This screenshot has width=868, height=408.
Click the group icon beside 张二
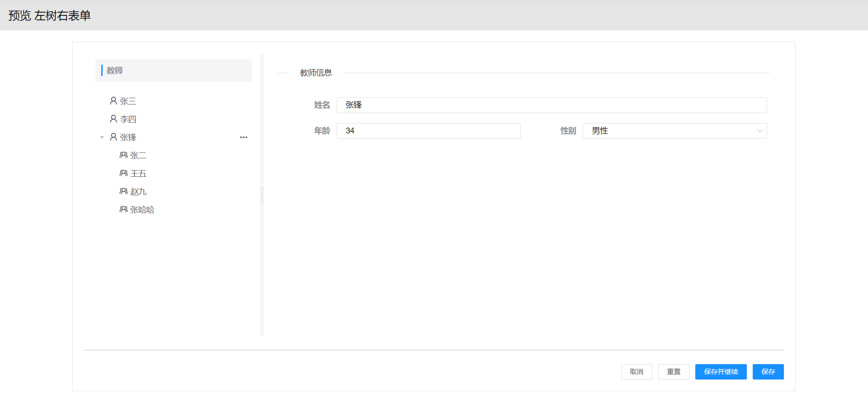pyautogui.click(x=123, y=155)
